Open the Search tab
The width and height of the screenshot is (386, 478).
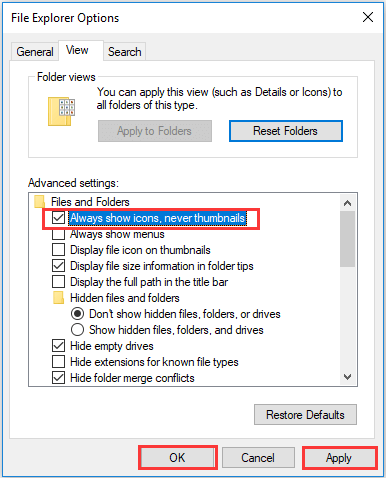tap(125, 52)
